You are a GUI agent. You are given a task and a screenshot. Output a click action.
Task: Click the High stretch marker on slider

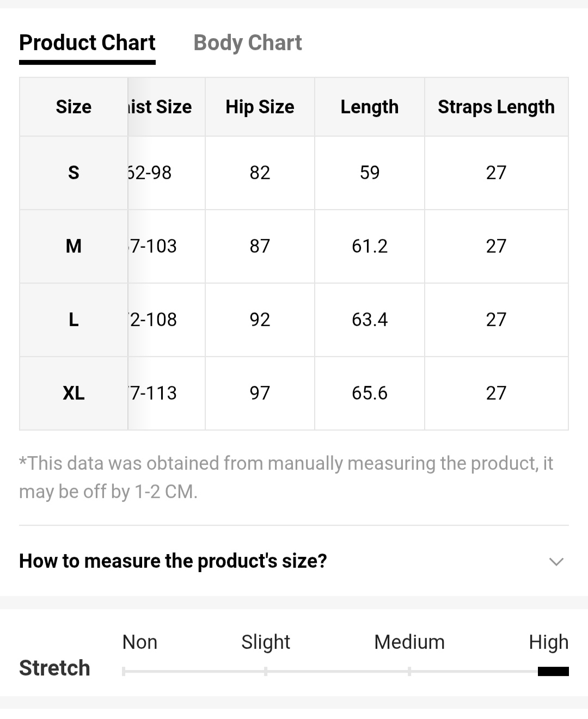pos(553,671)
